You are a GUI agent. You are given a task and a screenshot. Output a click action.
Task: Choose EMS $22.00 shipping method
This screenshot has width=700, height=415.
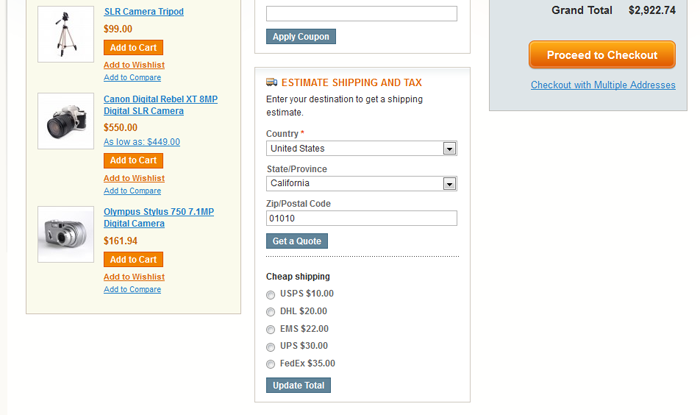tap(271, 330)
